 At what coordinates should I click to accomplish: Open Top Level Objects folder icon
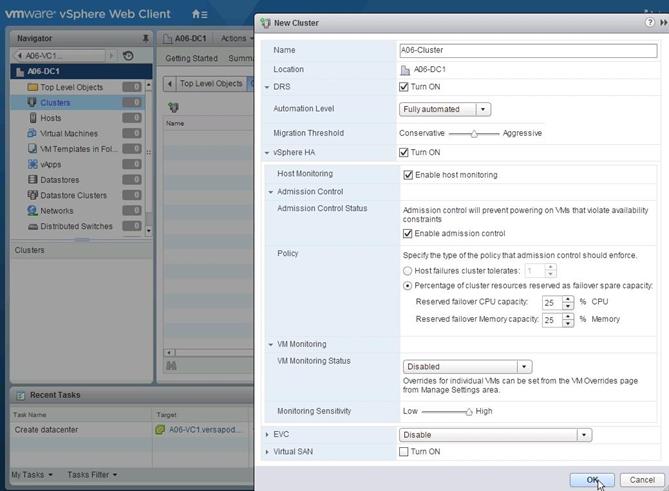32,87
